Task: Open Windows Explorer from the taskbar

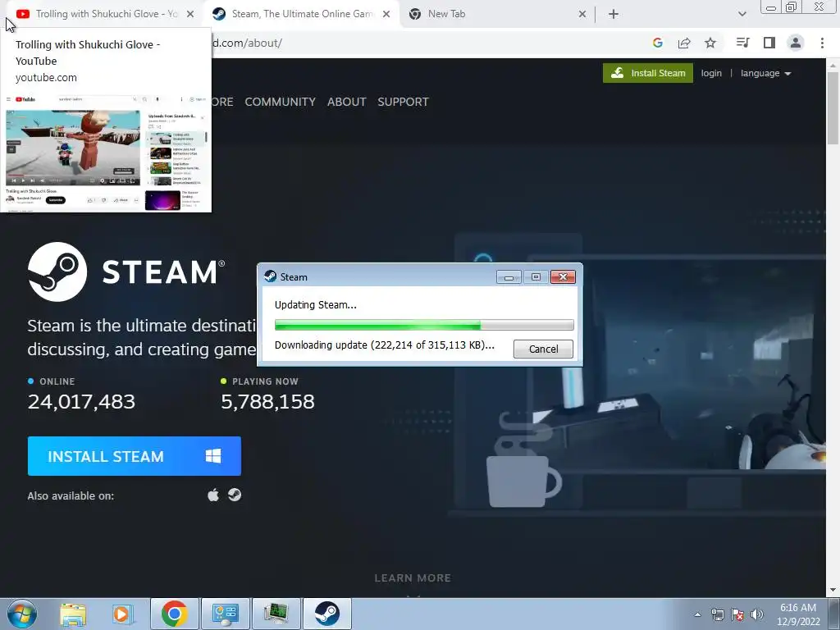Action: coord(73,614)
